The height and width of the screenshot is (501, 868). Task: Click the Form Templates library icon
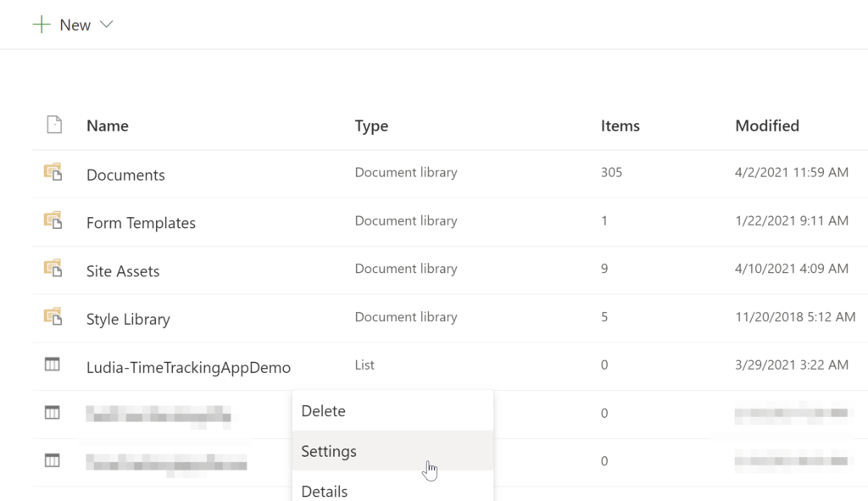pos(53,221)
